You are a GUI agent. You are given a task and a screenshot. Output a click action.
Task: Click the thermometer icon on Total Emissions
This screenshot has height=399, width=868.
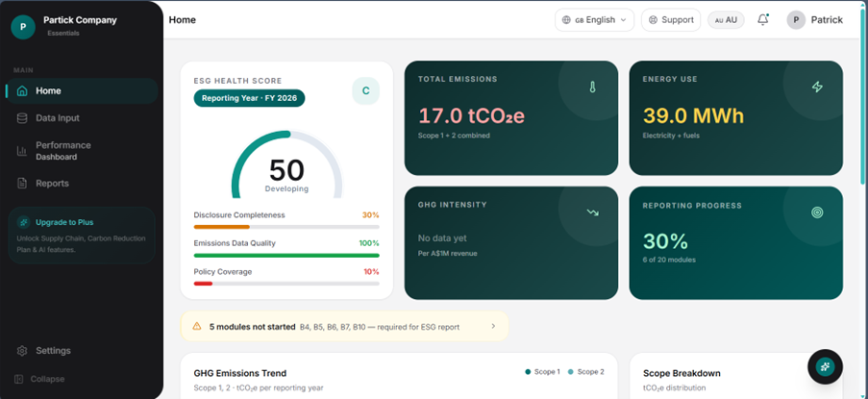(x=592, y=87)
